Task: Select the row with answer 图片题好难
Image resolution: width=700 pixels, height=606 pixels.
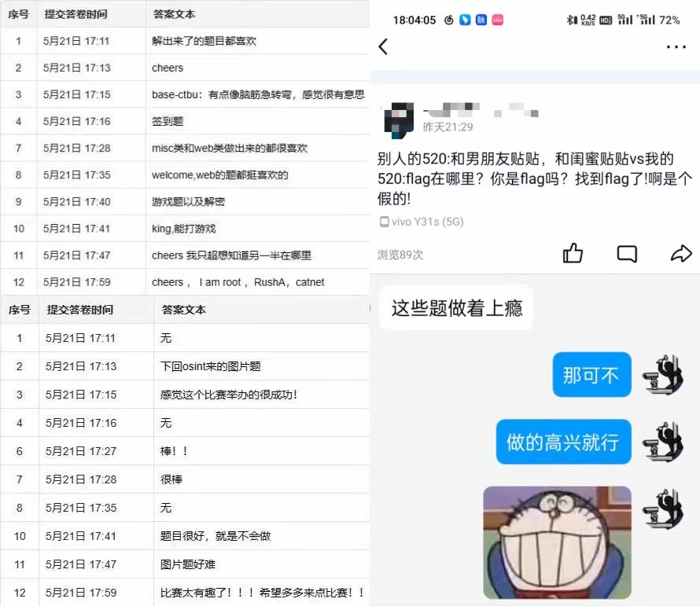Action: [183, 564]
